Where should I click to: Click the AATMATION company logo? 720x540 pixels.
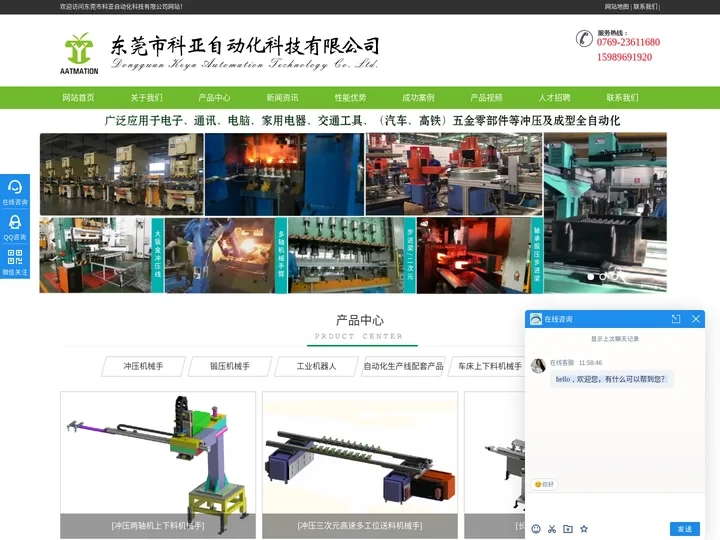click(79, 54)
